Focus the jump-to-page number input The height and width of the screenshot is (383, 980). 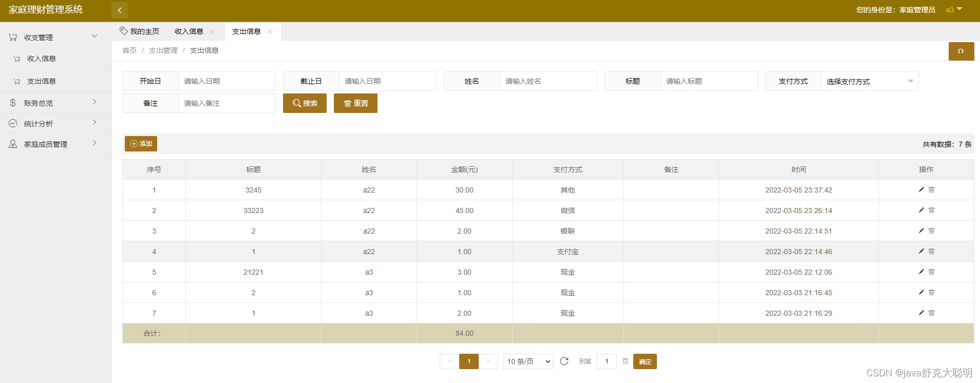[607, 361]
